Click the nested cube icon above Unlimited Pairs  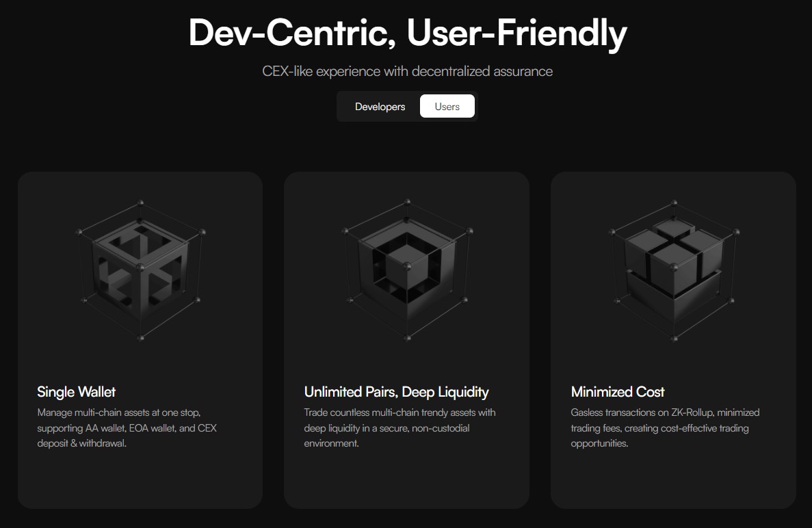(x=406, y=270)
